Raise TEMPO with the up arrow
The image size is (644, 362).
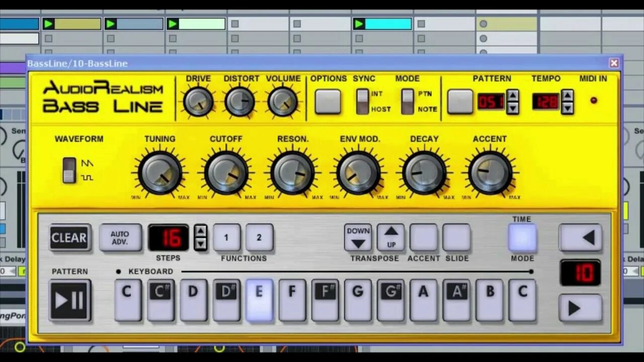(x=567, y=96)
